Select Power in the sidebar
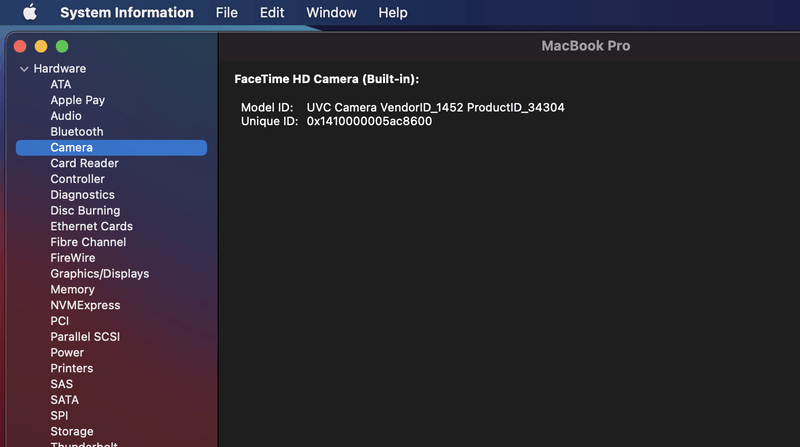The width and height of the screenshot is (800, 447). pos(67,353)
